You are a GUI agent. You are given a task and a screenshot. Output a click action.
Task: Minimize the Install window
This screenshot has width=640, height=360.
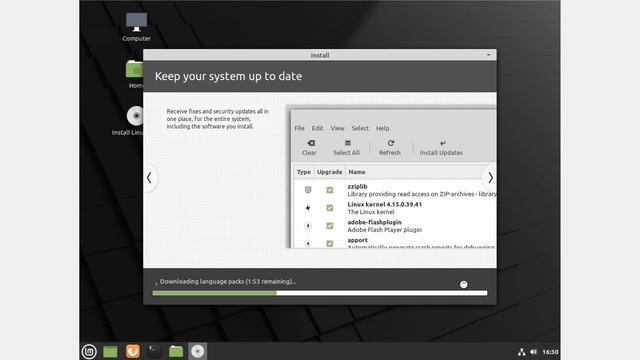pos(489,55)
